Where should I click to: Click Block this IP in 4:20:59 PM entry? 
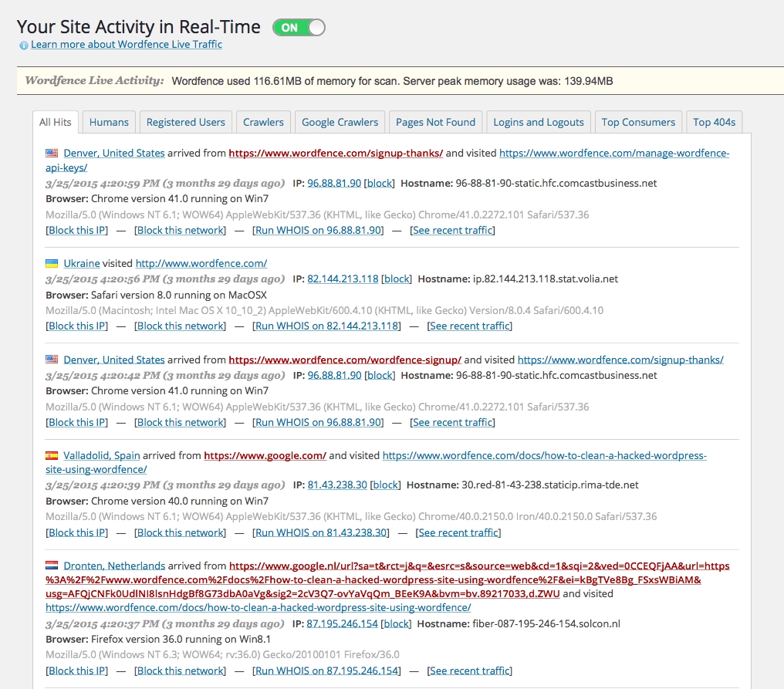pyautogui.click(x=77, y=231)
